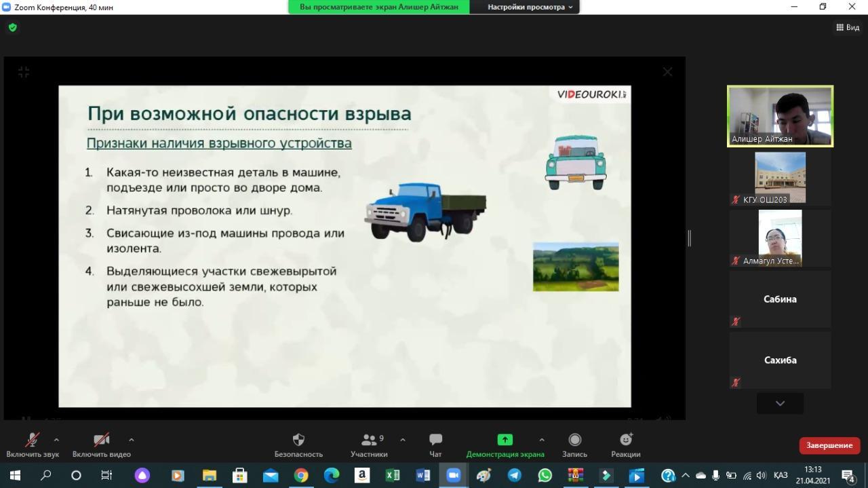Open the Security shield menu
The image size is (868, 488).
[x=298, y=440]
